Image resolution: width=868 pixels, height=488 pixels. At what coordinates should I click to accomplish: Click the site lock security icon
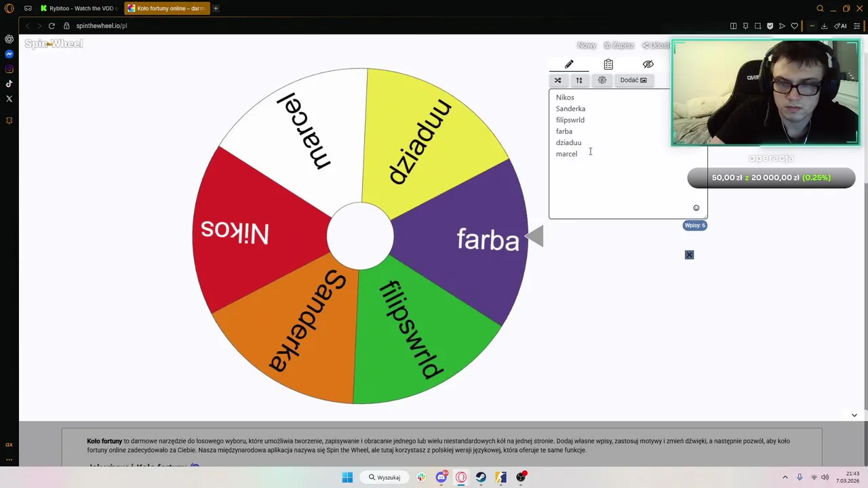(x=66, y=26)
